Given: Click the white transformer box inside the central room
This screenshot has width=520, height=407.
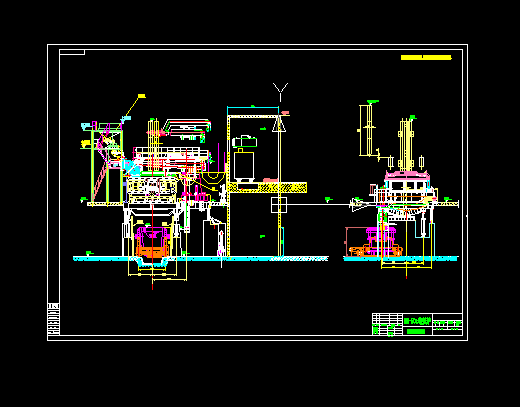Looking at the screenshot, I should (244, 165).
